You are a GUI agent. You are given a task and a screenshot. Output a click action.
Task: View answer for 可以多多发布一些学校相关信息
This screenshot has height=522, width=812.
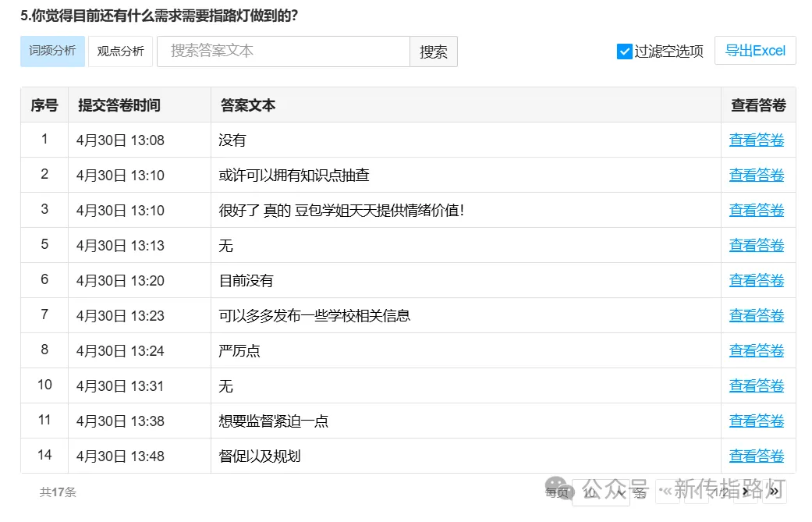[756, 315]
